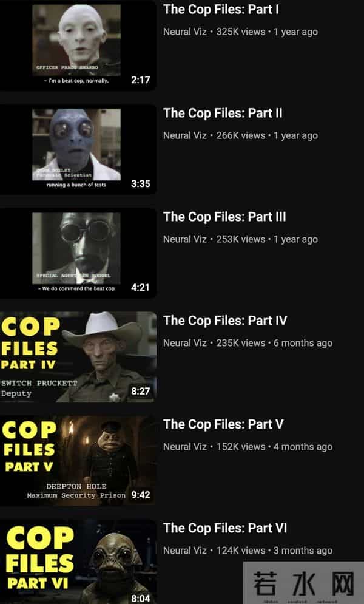Open The Cop Files: Part II thumbnail
Image resolution: width=364 pixels, height=604 pixels.
click(x=78, y=149)
